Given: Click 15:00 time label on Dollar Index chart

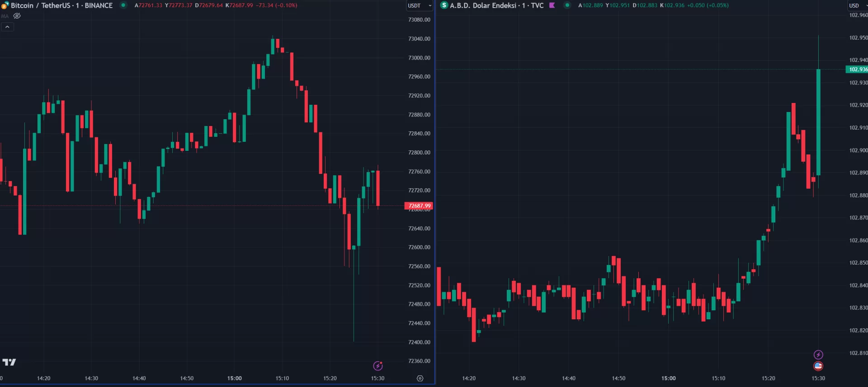Looking at the screenshot, I should [668, 378].
